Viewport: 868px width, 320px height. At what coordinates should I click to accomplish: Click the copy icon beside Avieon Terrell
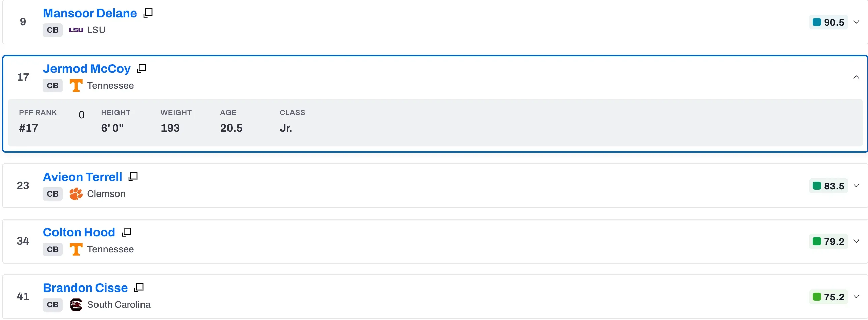click(133, 177)
